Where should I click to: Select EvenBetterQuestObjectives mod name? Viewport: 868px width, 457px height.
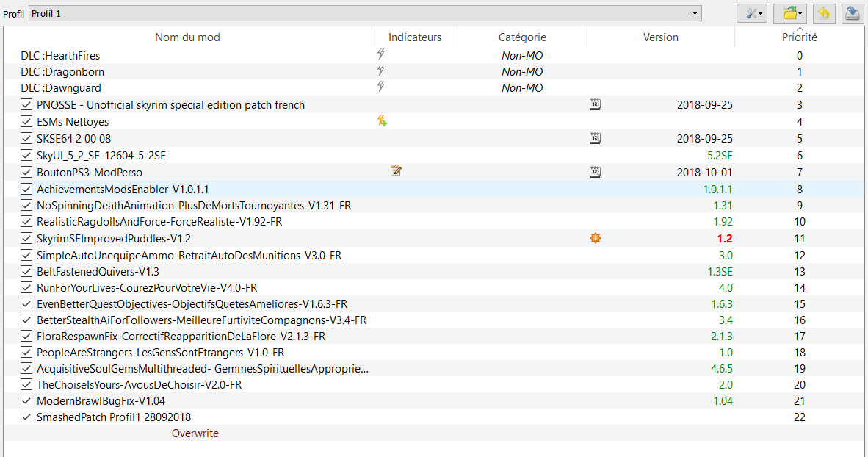pyautogui.click(x=192, y=303)
